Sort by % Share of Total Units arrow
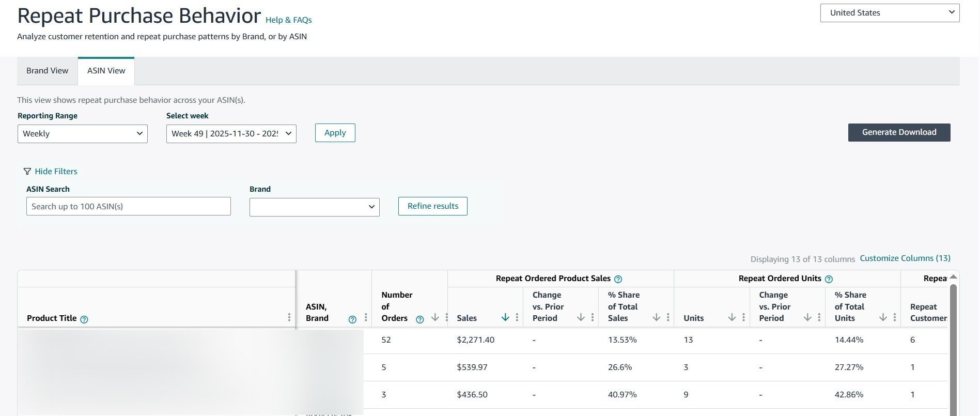Screen dimensions: 980x416 point(883,317)
